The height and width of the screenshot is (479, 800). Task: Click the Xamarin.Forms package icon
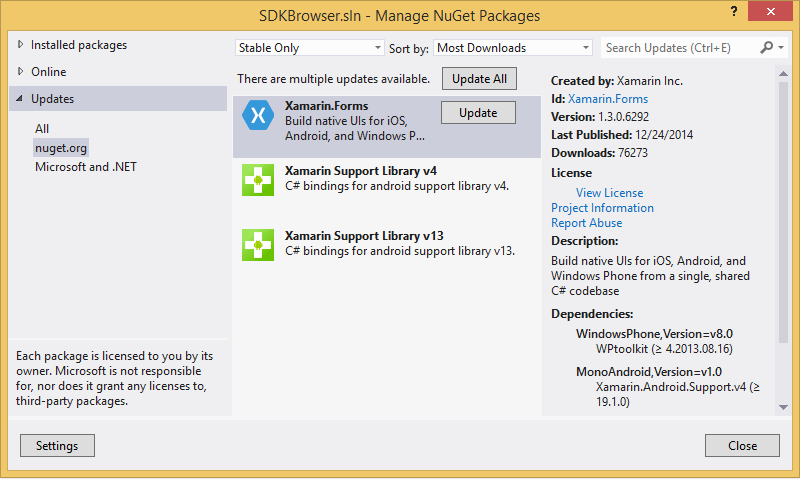pos(258,117)
